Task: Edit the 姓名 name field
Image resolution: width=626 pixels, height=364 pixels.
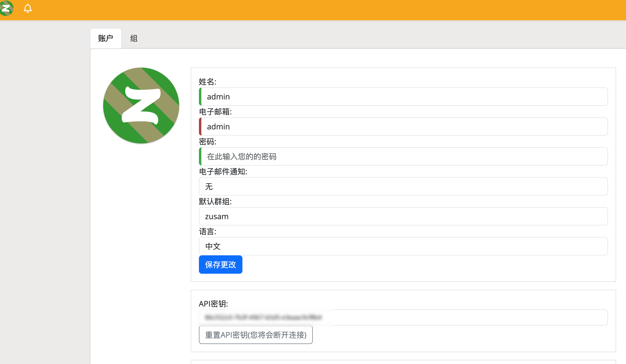Action: point(403,97)
